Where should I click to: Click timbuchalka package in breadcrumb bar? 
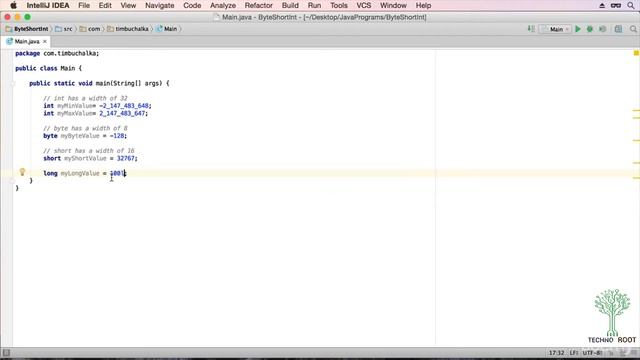128,29
